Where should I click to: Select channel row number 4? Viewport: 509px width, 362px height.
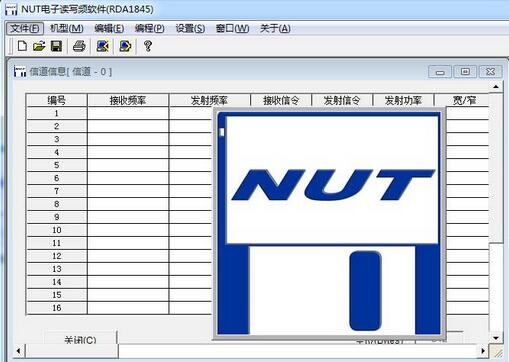coord(56,152)
